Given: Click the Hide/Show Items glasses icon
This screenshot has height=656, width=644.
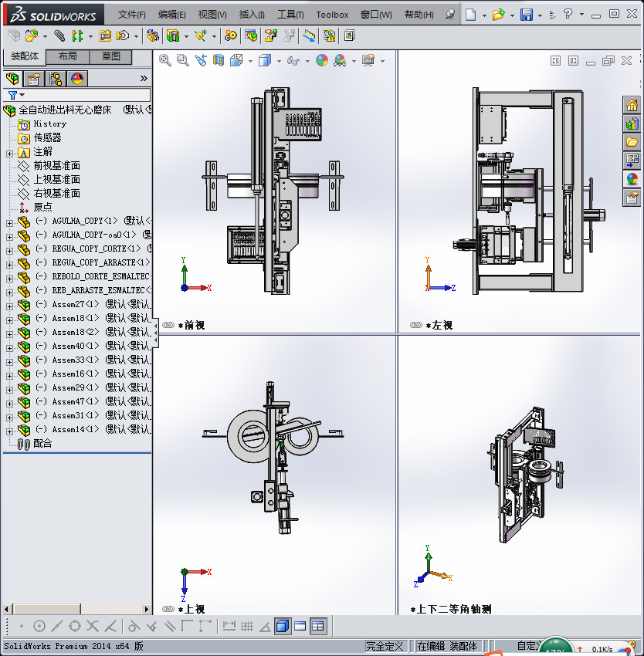Looking at the screenshot, I should 293,61.
